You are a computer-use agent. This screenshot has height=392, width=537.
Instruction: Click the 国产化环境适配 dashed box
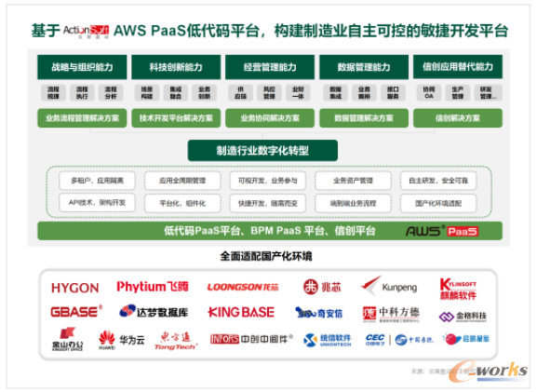438,204
